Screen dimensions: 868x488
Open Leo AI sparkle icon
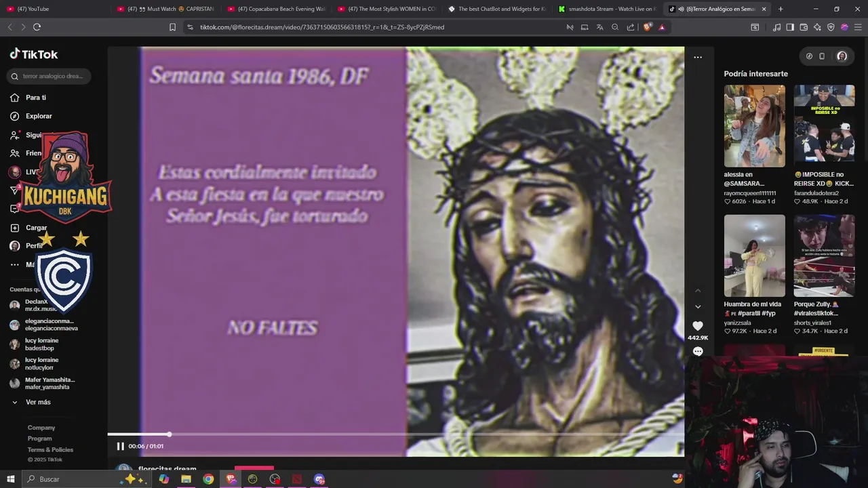click(817, 27)
